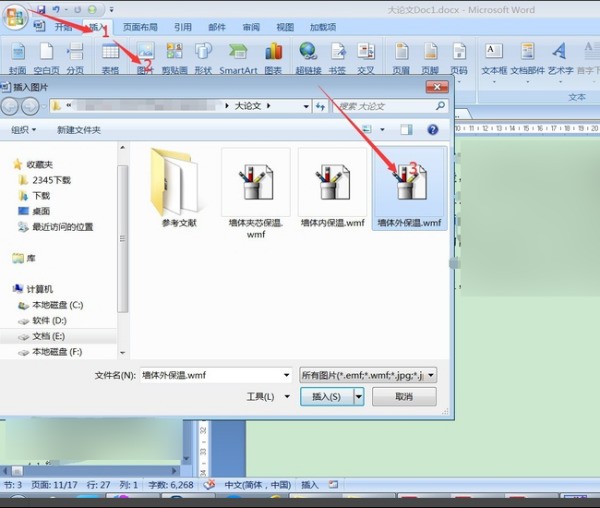Open Header (页眉) options
This screenshot has height=508, width=600.
click(401, 59)
